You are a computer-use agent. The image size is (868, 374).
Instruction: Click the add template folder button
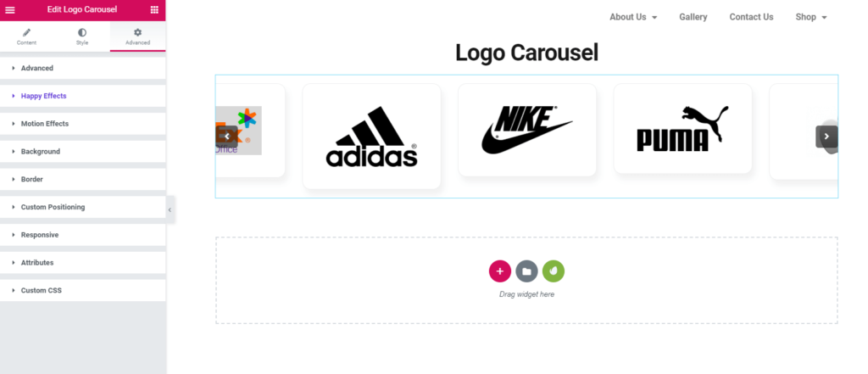526,271
